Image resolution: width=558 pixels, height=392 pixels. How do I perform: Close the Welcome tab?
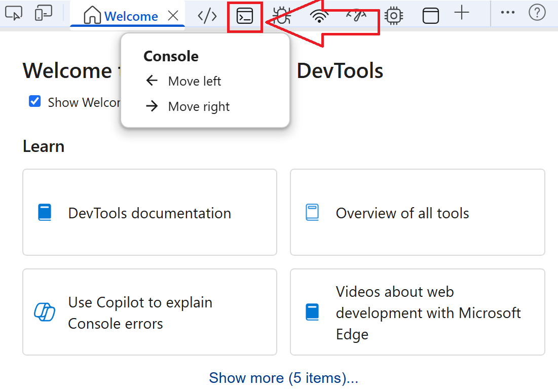pos(173,16)
